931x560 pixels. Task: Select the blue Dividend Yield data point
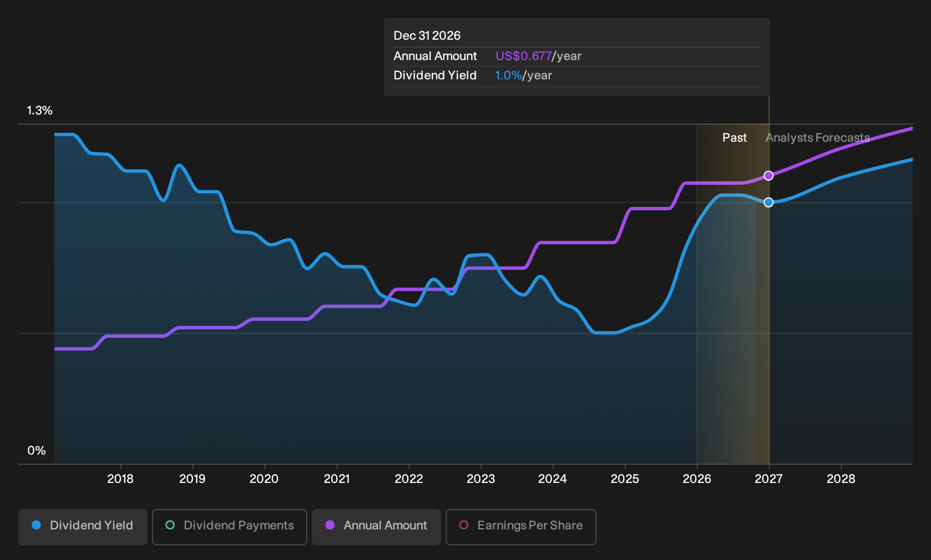click(768, 202)
